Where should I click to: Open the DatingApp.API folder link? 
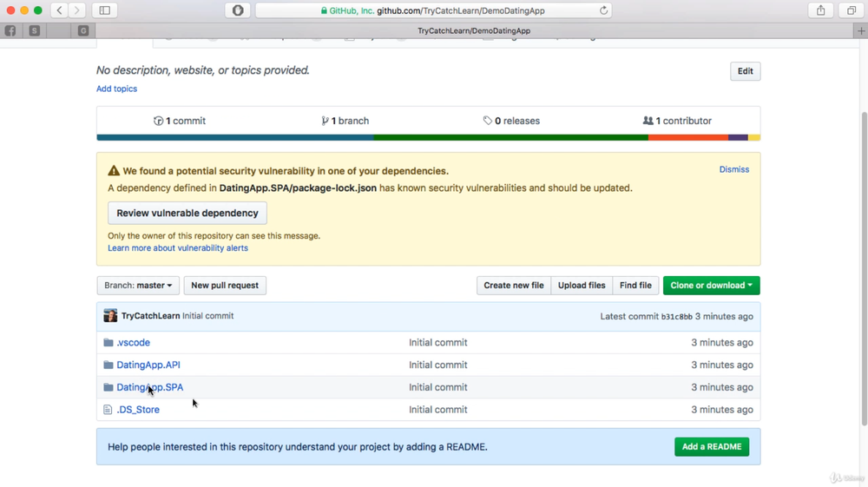(x=148, y=365)
